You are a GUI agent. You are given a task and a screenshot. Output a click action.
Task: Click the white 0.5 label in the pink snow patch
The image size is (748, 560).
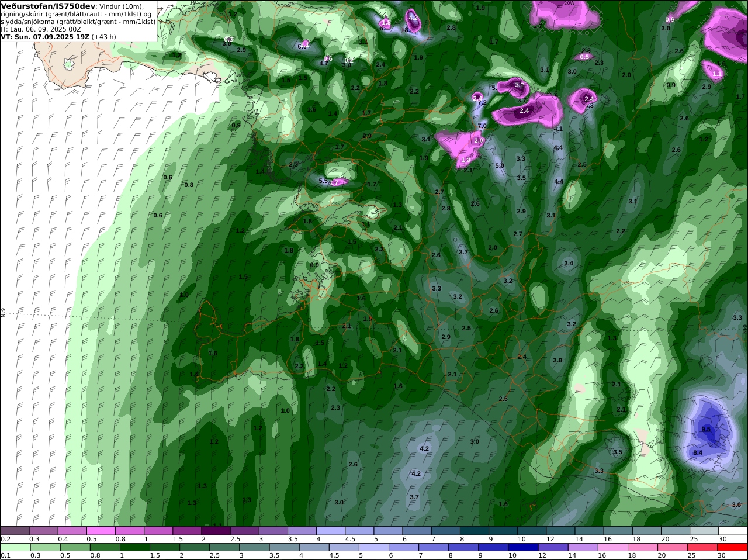point(584,57)
